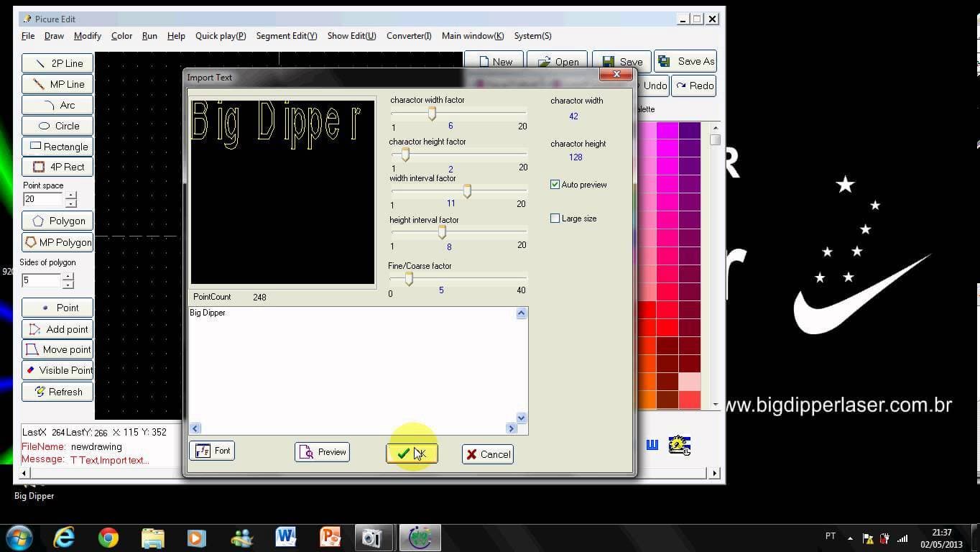Screen dimensions: 980x552
Task: Decrease Sides of polygon with down arrow
Action: [68, 285]
